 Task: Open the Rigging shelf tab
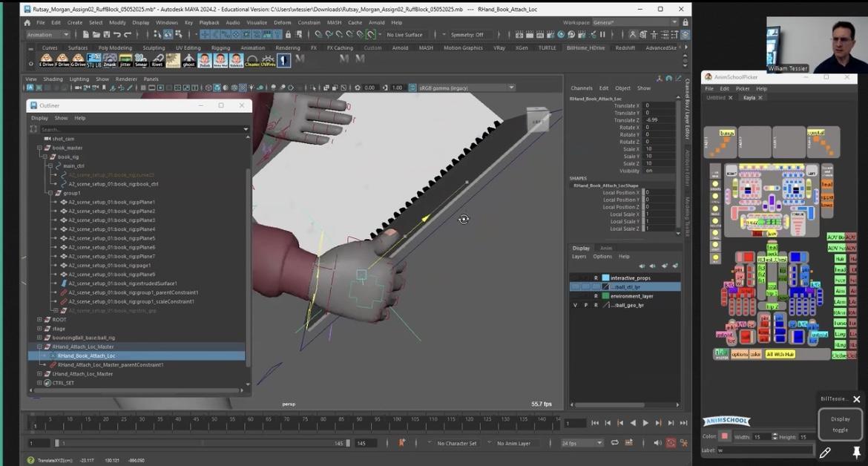click(220, 47)
